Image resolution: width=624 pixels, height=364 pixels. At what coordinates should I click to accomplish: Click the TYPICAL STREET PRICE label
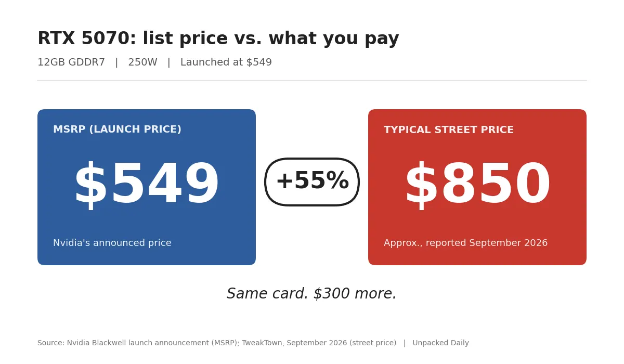(449, 130)
